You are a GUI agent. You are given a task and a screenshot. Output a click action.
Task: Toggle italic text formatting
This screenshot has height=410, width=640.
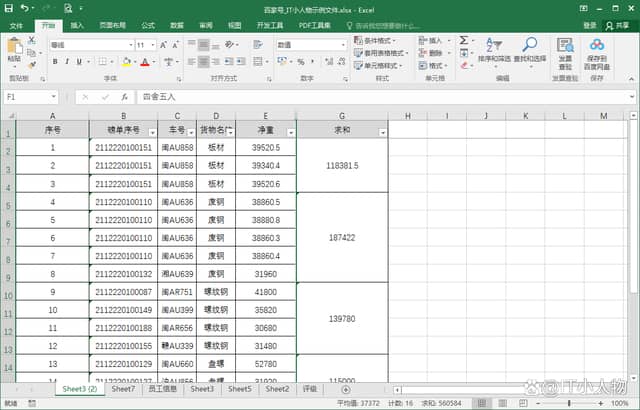67,62
